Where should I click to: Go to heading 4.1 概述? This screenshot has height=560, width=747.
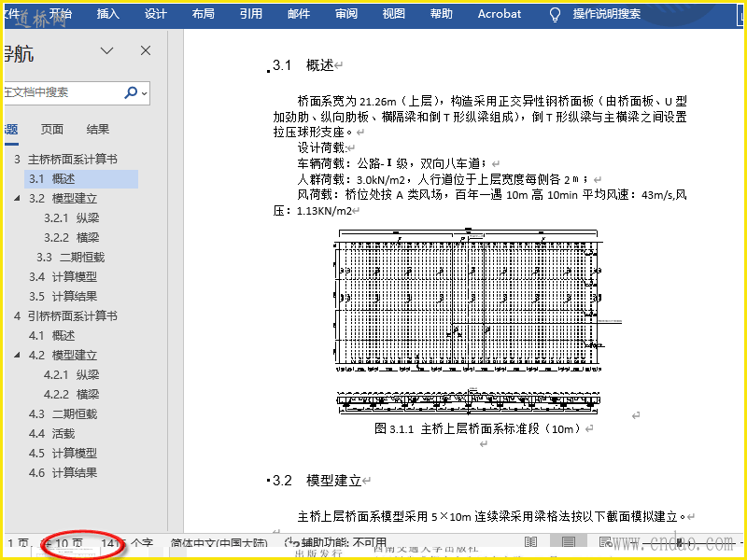pos(51,335)
